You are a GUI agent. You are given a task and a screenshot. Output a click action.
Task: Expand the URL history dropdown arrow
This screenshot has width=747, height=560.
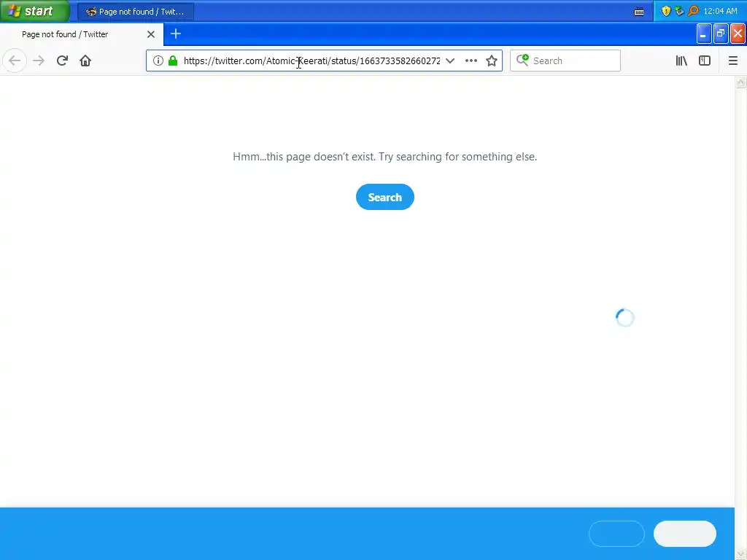point(449,61)
